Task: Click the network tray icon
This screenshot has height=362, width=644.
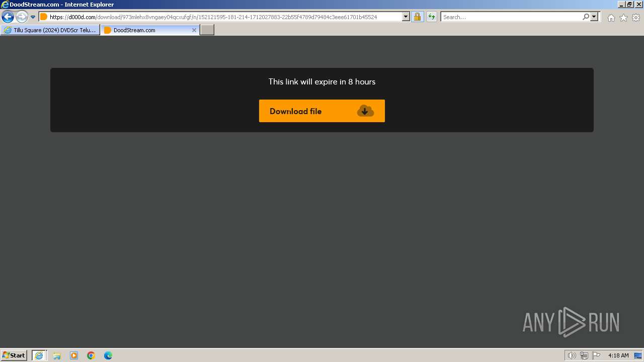Action: pos(584,355)
